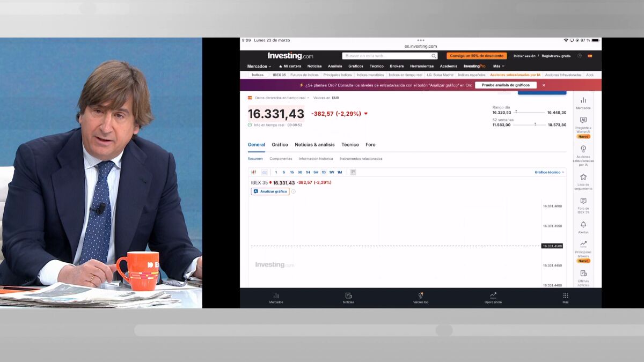This screenshot has width=644, height=362.
Task: Click the Lista de seguimiento star icon
Action: point(583,177)
